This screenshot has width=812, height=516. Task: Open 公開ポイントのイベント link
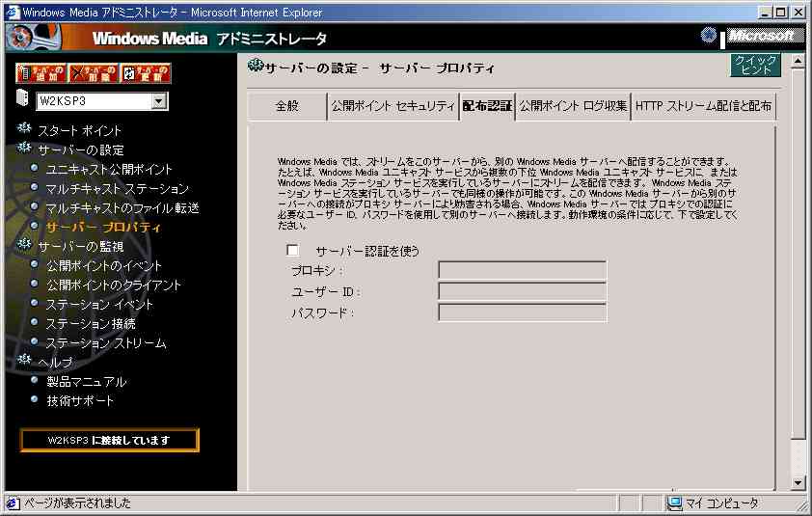[103, 266]
